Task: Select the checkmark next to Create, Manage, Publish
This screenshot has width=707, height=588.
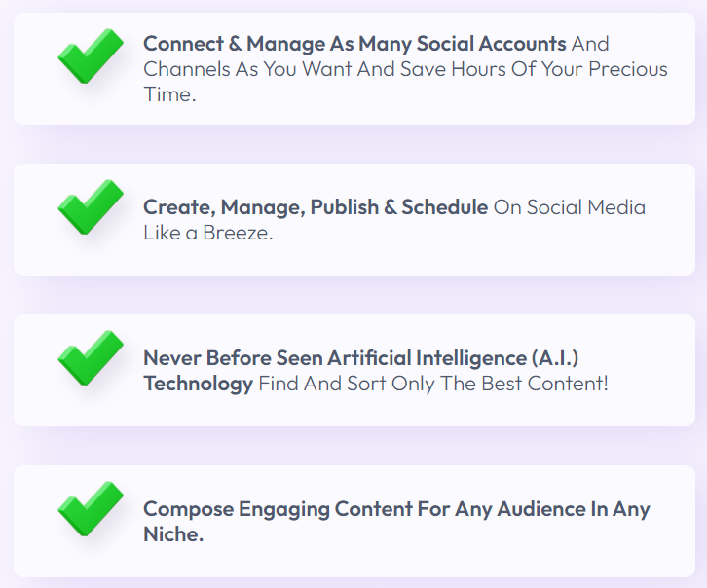Action: coord(91,206)
